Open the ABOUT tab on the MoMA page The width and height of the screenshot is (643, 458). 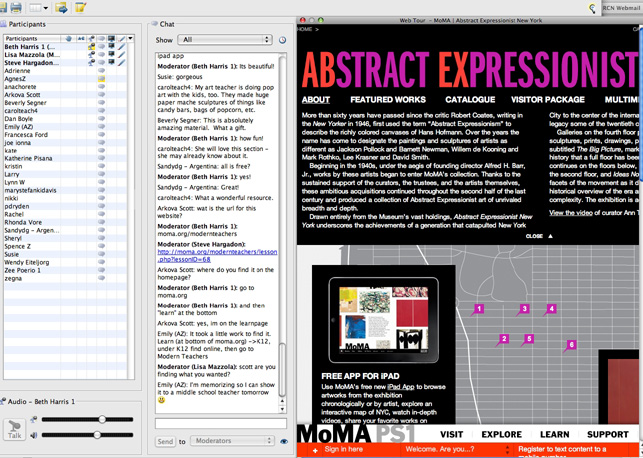click(x=316, y=100)
